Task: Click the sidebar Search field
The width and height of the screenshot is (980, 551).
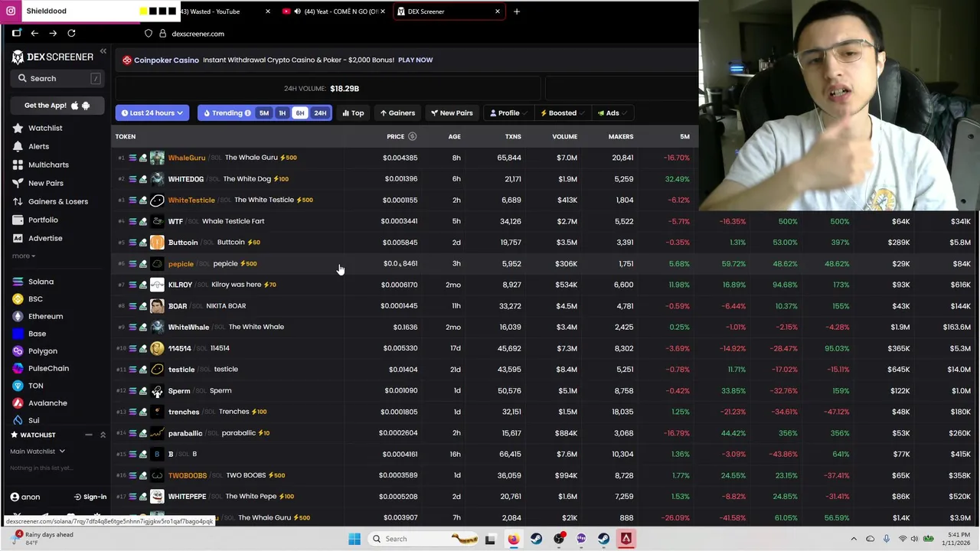Action: click(57, 78)
